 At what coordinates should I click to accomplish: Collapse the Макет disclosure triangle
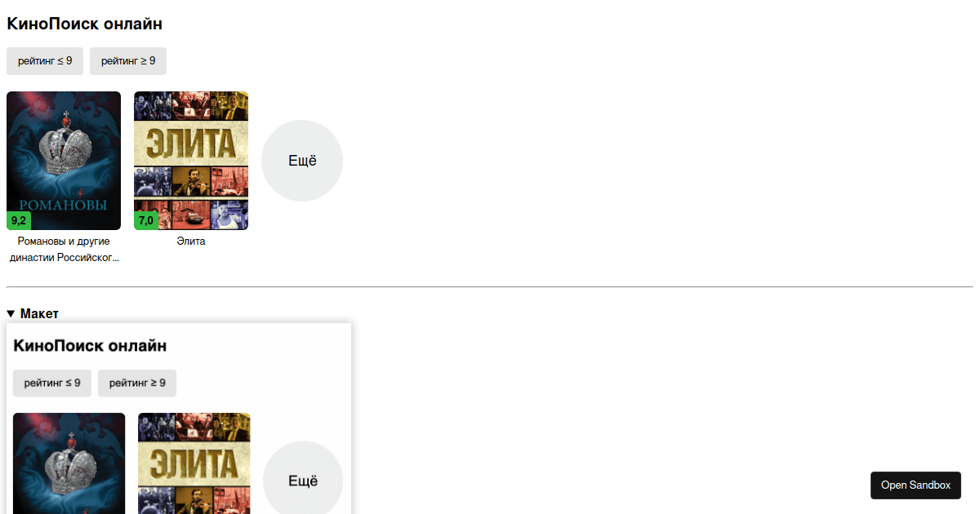[x=11, y=314]
